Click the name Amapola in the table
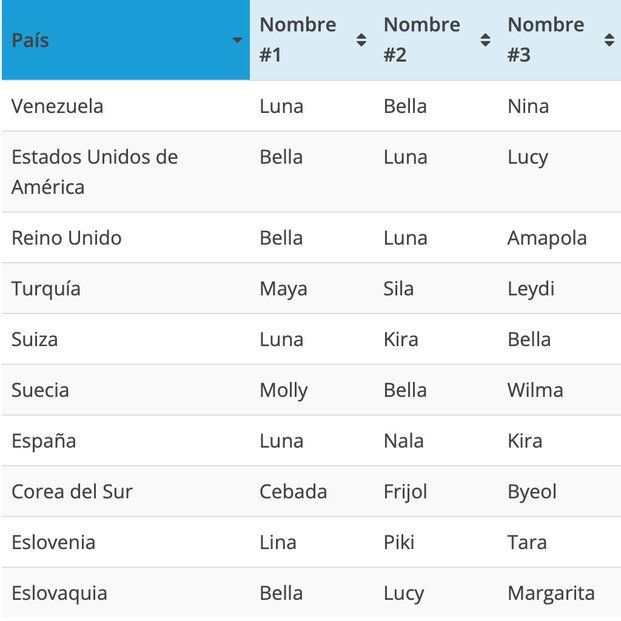 pyautogui.click(x=547, y=238)
